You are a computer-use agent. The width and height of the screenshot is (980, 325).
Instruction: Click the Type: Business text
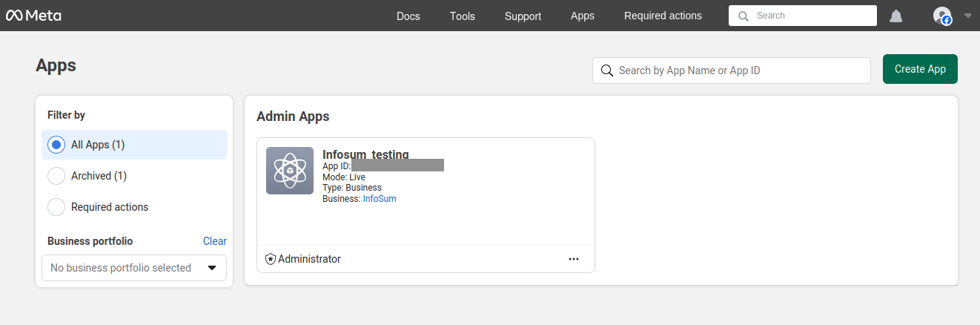coord(352,188)
